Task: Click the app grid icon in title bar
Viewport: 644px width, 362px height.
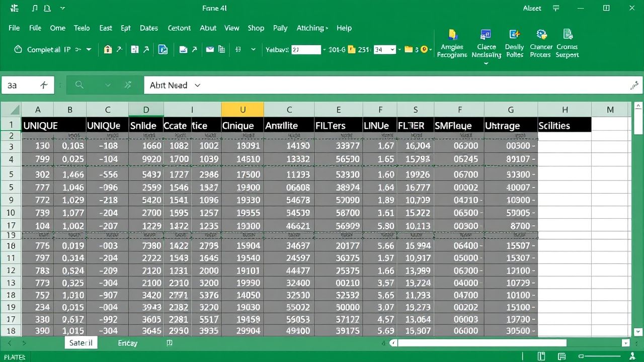Action: click(x=14, y=8)
